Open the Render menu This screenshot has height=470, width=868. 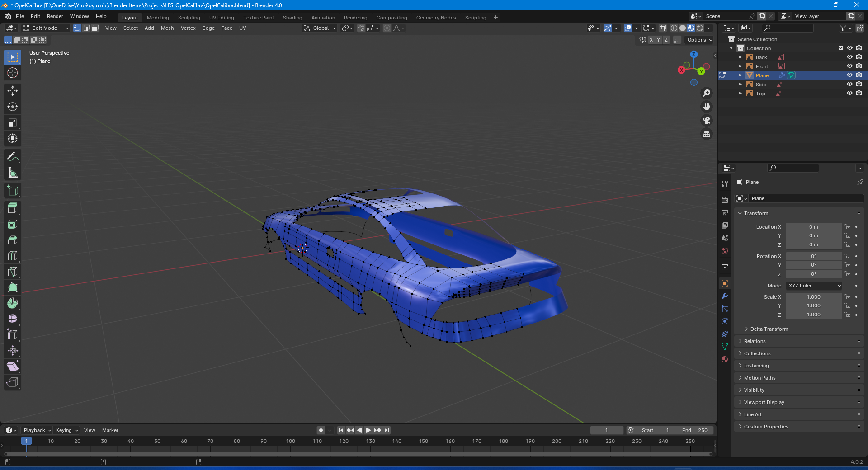55,16
